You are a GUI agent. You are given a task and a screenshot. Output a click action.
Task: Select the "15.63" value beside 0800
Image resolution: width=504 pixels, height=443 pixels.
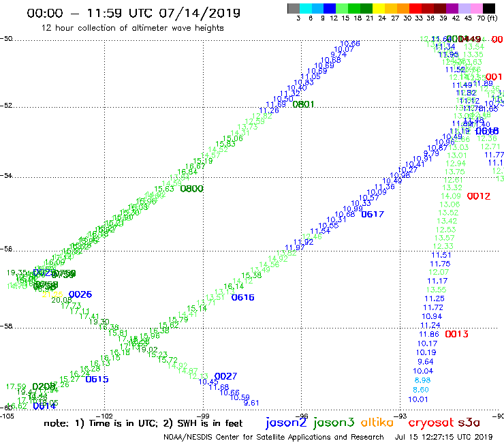(x=164, y=189)
